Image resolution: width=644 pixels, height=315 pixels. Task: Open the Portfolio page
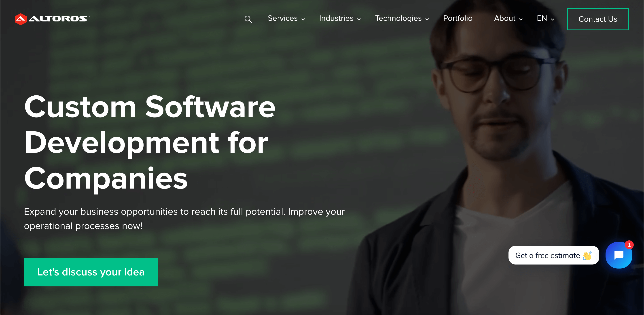pyautogui.click(x=458, y=18)
